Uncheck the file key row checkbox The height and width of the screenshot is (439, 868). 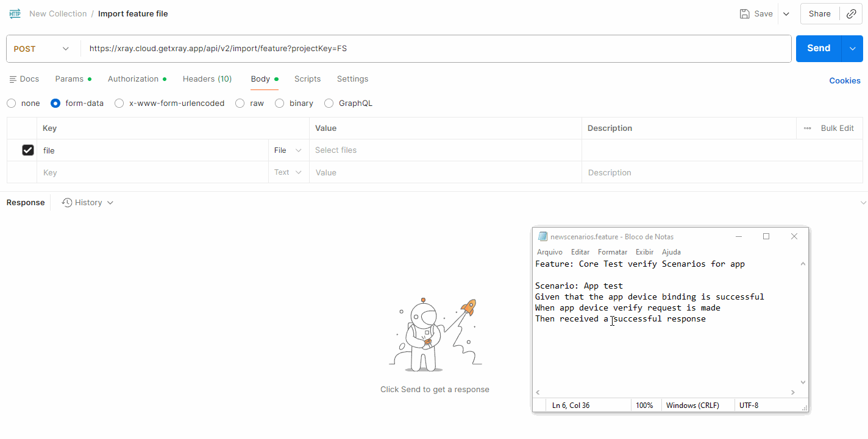(x=27, y=150)
